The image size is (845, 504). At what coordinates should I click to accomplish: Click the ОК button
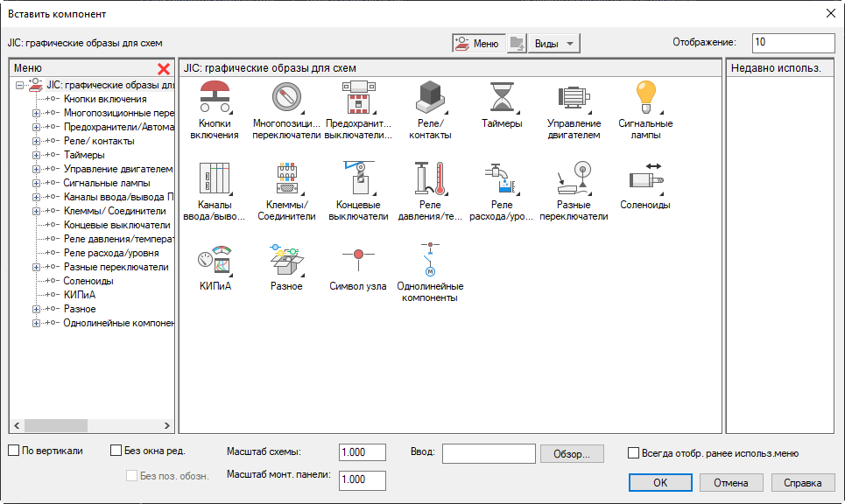pos(659,482)
